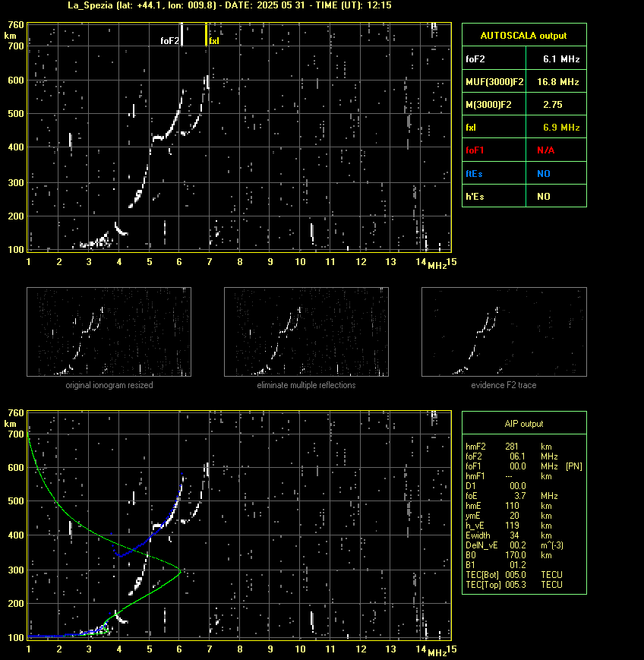Click the yellow fxI marker line
Image resolution: width=644 pixels, height=660 pixels.
pos(207,34)
